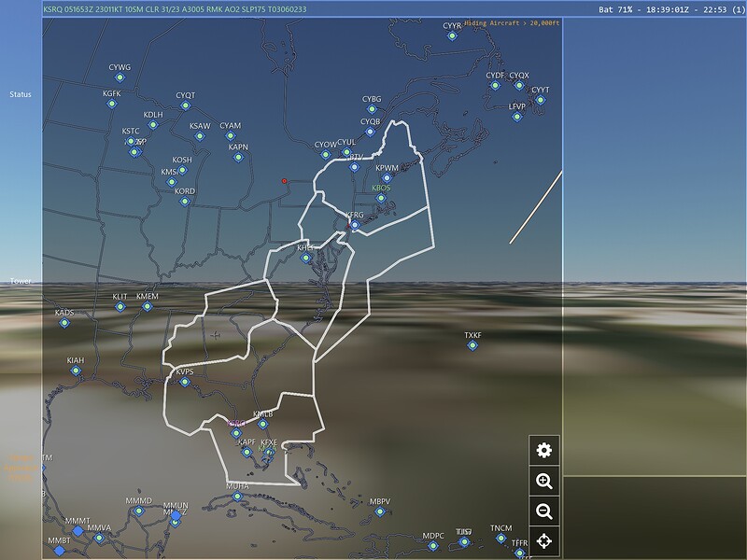Select the TXKF airport marker
The image size is (747, 560).
coord(472,345)
